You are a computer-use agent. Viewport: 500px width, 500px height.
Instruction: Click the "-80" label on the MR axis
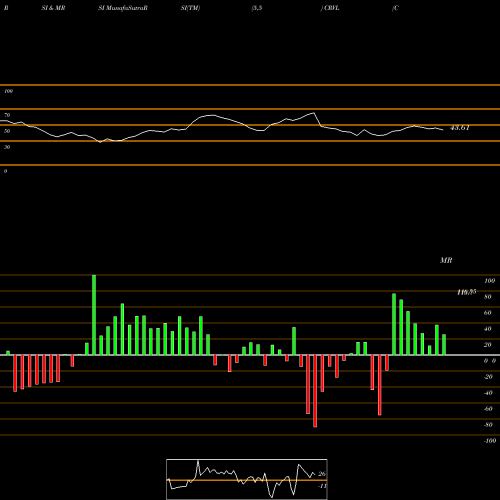pos(488,425)
